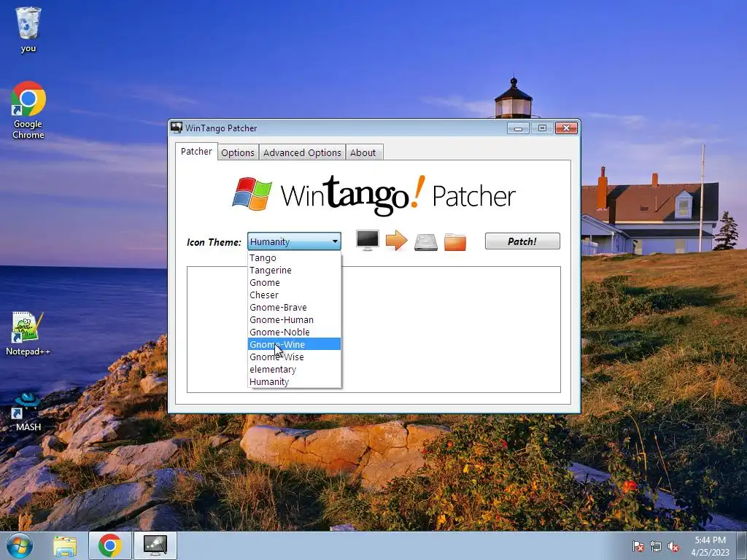Pick Gnome-Noble in the theme list
Screen dimensions: 747x560
(295, 332)
